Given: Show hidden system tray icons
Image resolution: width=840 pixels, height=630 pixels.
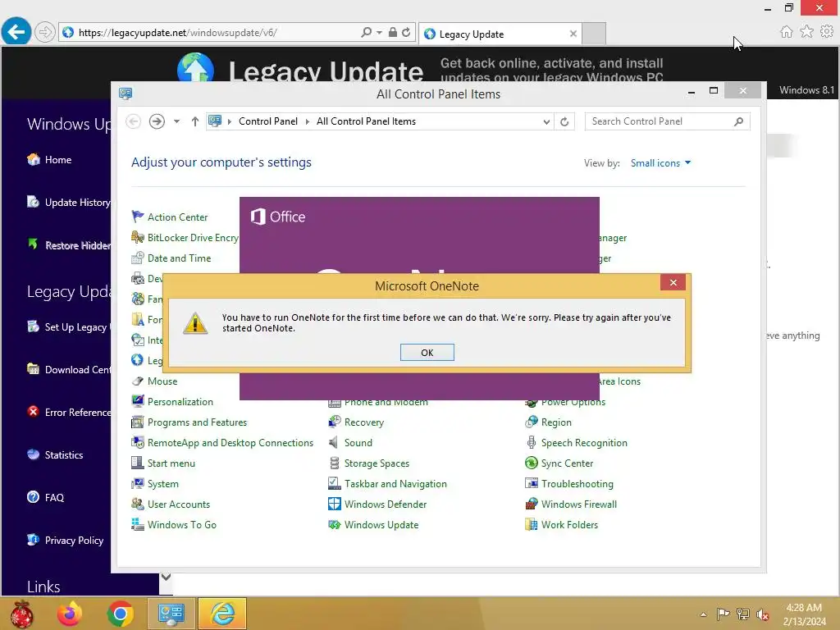Looking at the screenshot, I should pyautogui.click(x=703, y=614).
